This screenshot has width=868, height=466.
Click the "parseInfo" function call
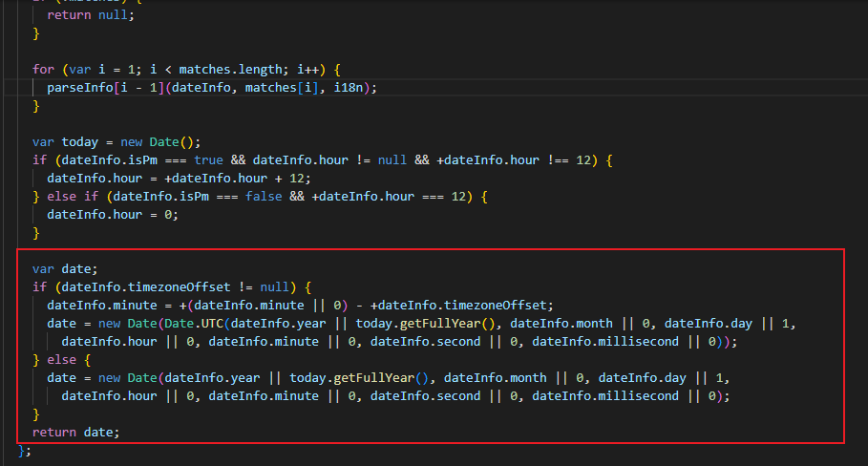[x=79, y=88]
